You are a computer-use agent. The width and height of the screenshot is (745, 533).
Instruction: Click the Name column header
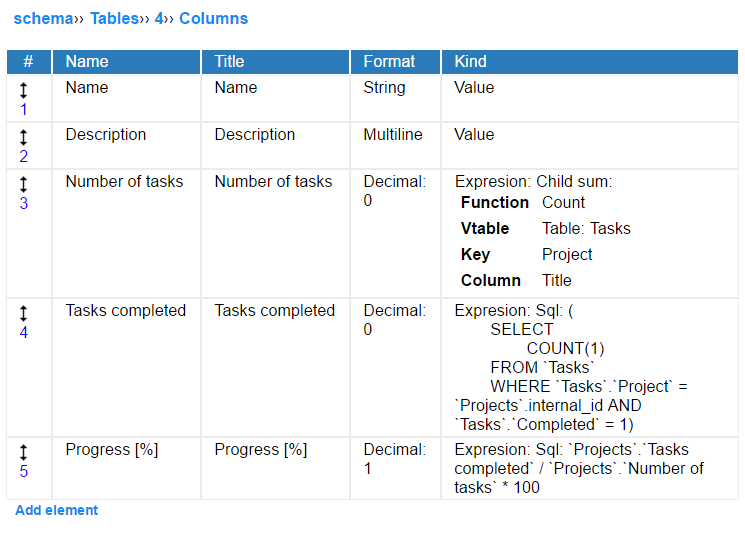pos(126,62)
